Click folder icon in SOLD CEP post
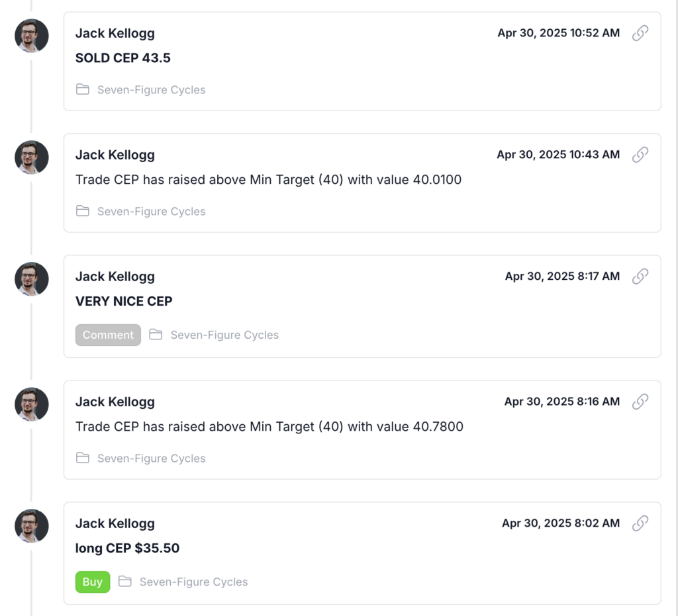678x616 pixels. [x=83, y=89]
